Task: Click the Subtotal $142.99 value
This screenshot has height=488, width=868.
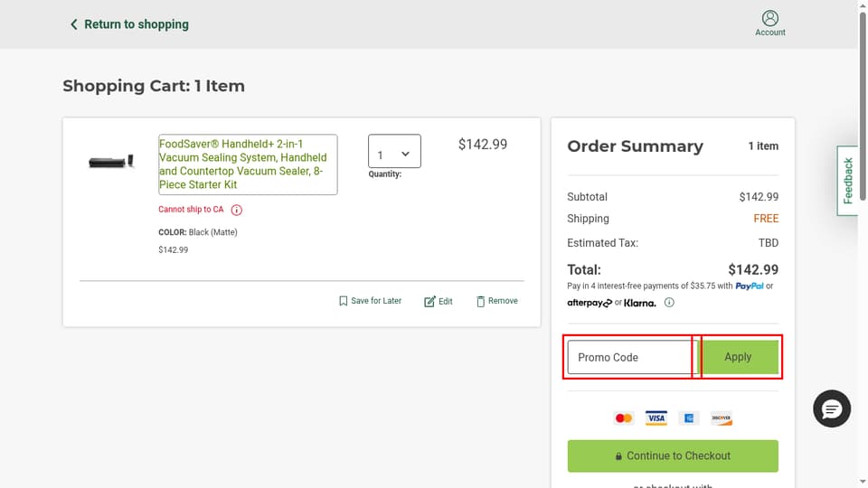Action: 759,197
